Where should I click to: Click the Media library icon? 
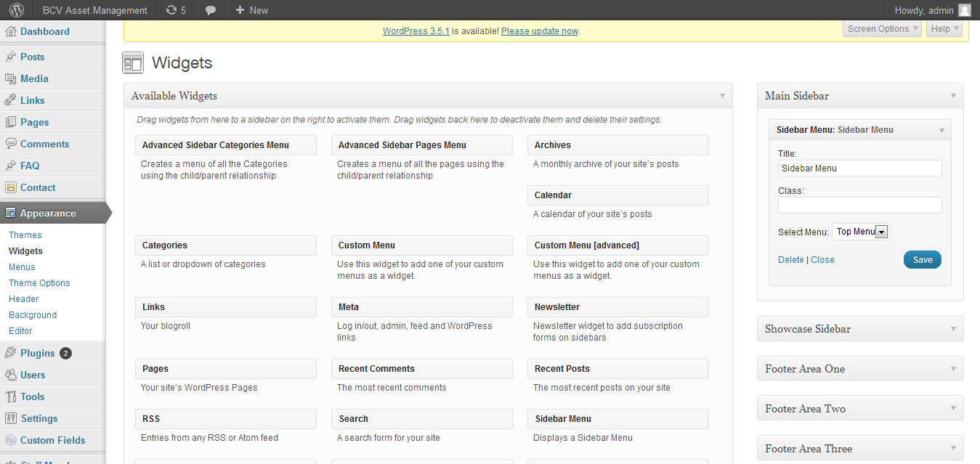(x=10, y=78)
